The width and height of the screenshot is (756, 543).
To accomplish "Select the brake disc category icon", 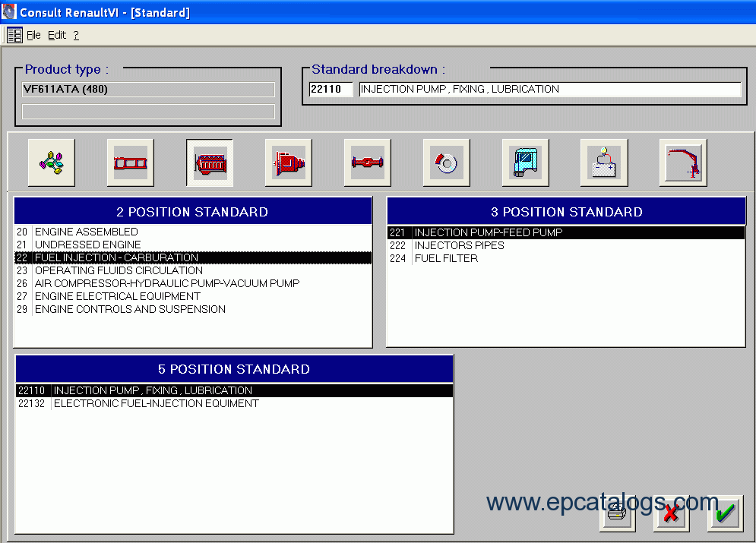I will [447, 163].
